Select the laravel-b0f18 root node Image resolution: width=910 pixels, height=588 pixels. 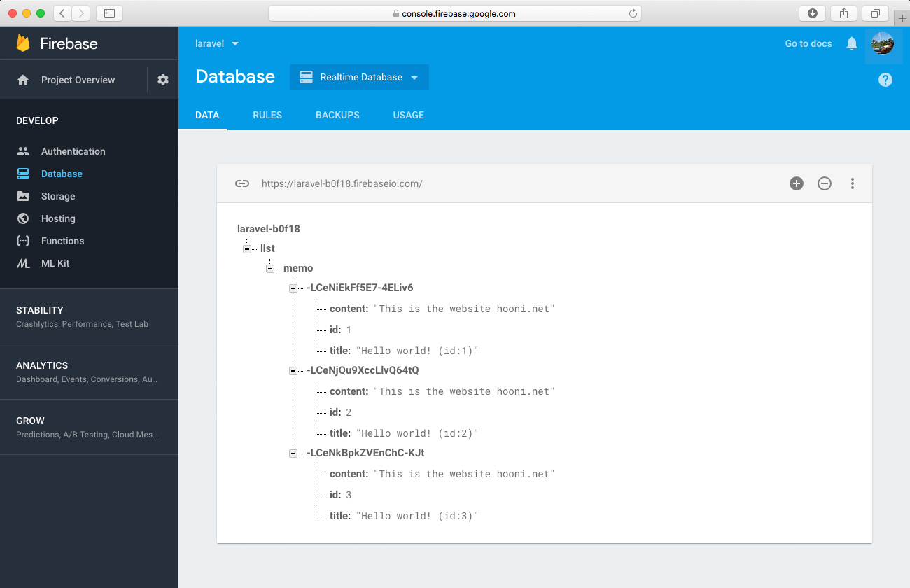click(x=269, y=229)
